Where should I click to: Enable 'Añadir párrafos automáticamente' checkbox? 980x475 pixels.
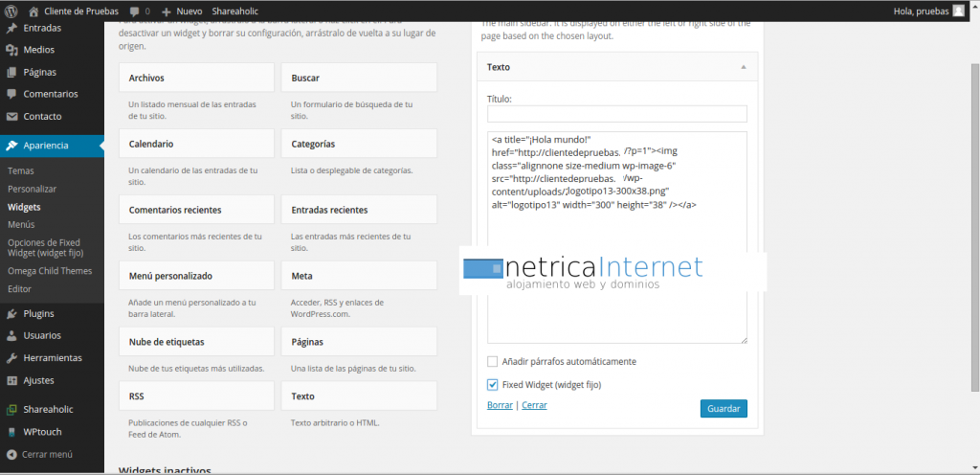[x=493, y=362]
